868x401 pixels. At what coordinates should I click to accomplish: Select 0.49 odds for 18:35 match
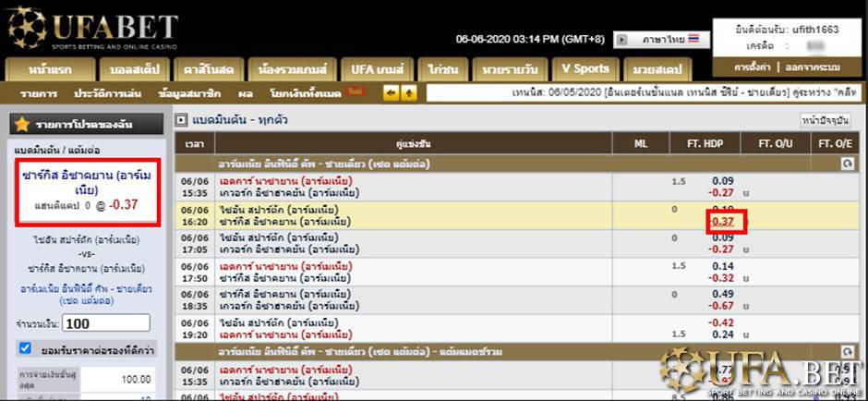(x=723, y=295)
